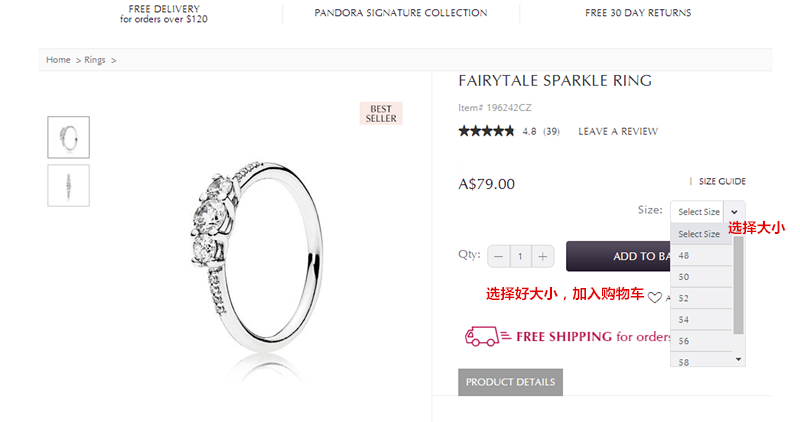800x422 pixels.
Task: Open the Select Size dropdown arrow
Action: pos(734,212)
